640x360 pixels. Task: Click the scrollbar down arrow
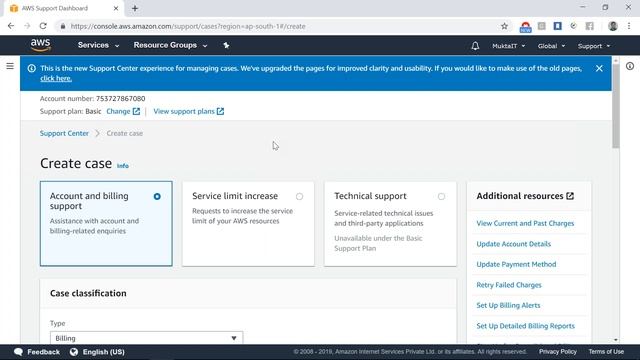click(616, 340)
